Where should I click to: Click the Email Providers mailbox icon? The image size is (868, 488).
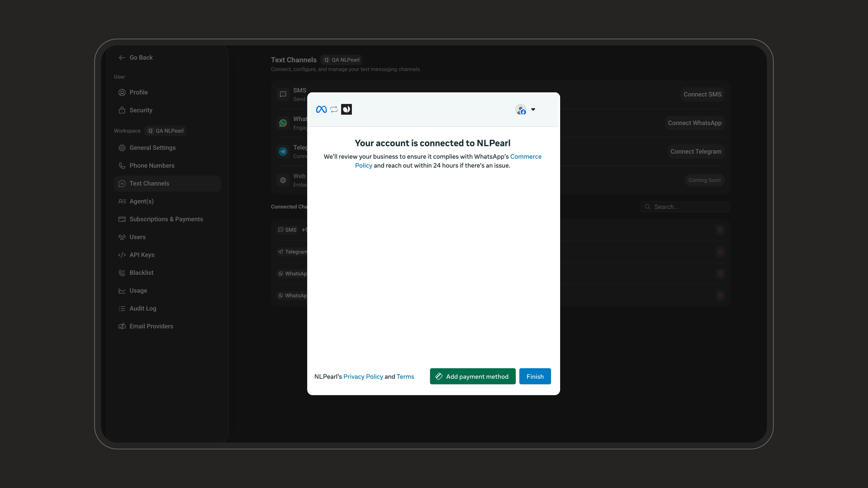(x=122, y=326)
